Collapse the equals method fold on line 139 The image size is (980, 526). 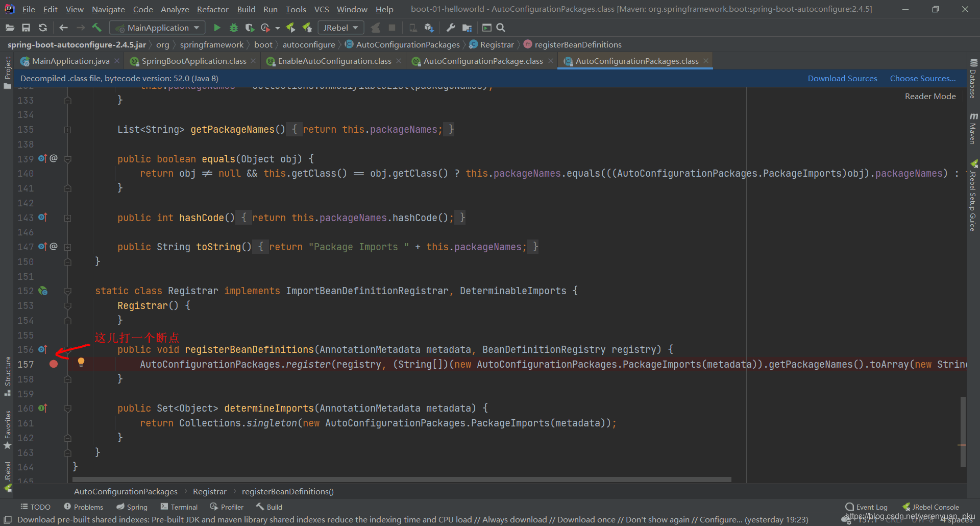[67, 159]
